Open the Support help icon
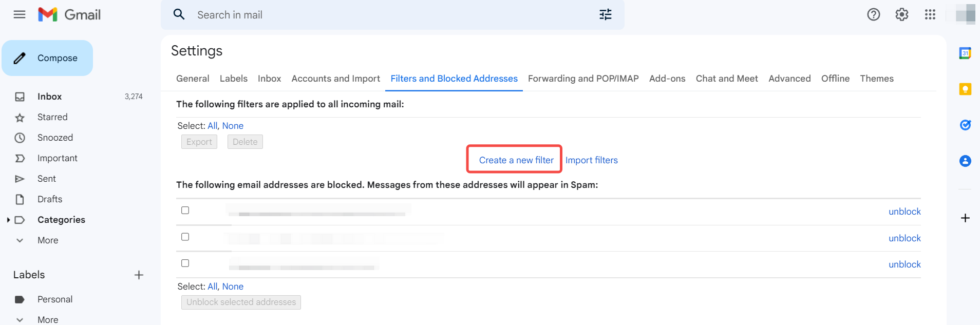Viewport: 980px width, 325px height. pos(873,14)
